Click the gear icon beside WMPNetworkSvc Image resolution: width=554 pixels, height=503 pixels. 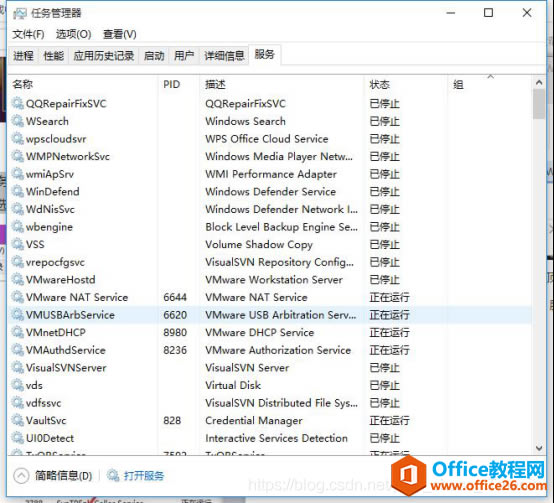pos(17,156)
